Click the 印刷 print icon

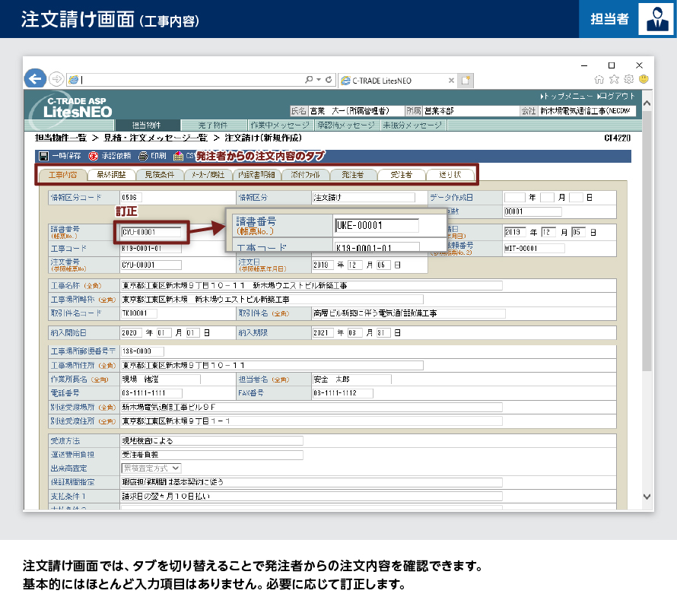pyautogui.click(x=143, y=156)
